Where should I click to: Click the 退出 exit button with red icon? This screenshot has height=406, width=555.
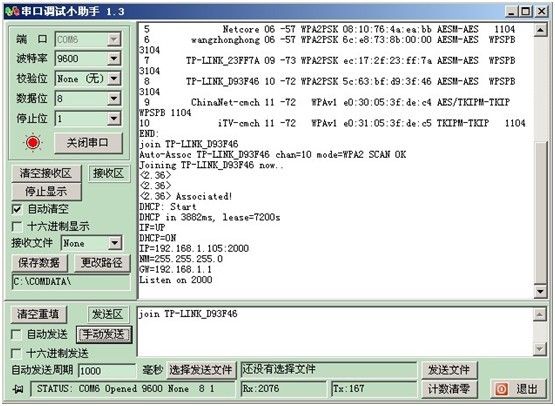pyautogui.click(x=518, y=389)
